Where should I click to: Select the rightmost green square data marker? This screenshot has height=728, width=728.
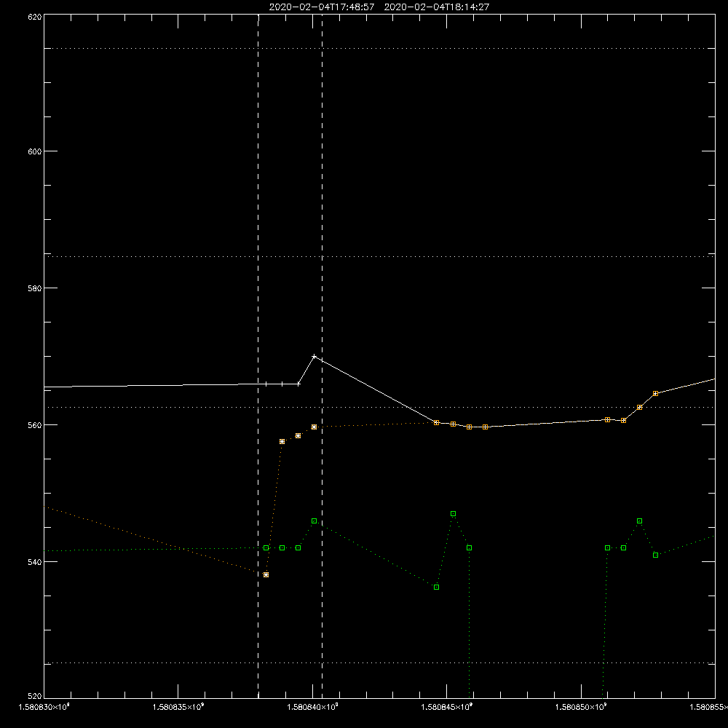point(656,555)
